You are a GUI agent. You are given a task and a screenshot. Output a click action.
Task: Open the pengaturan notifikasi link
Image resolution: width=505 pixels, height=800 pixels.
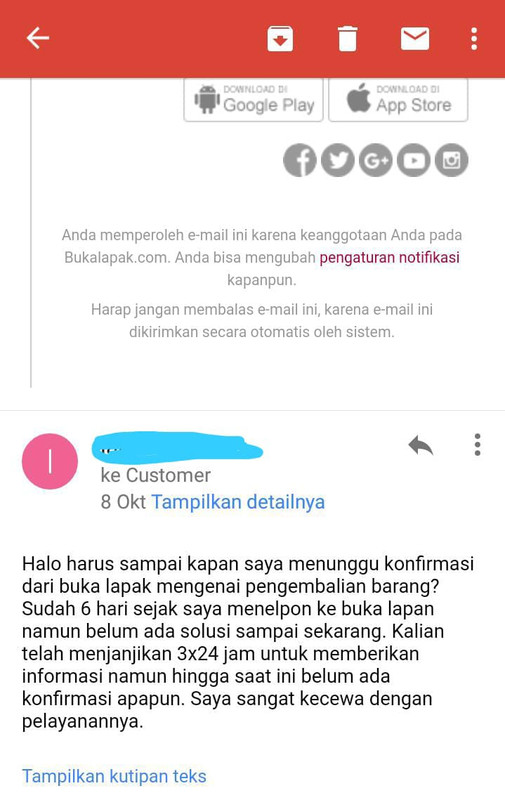pyautogui.click(x=389, y=257)
